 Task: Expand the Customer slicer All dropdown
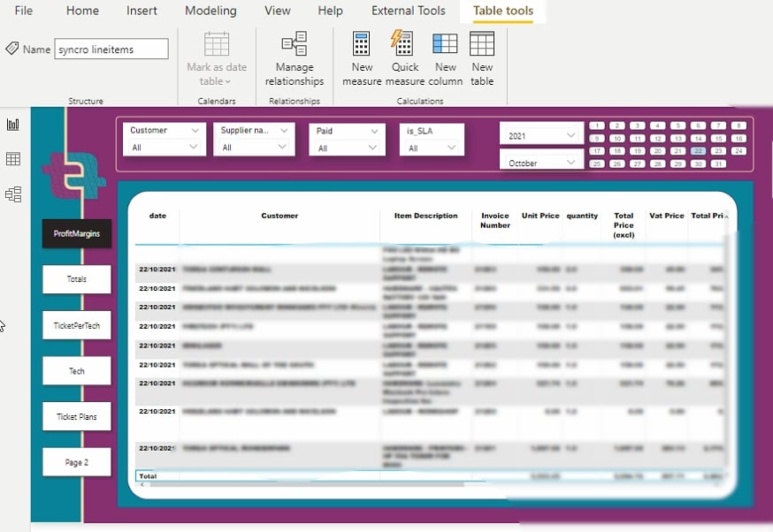pyautogui.click(x=165, y=147)
